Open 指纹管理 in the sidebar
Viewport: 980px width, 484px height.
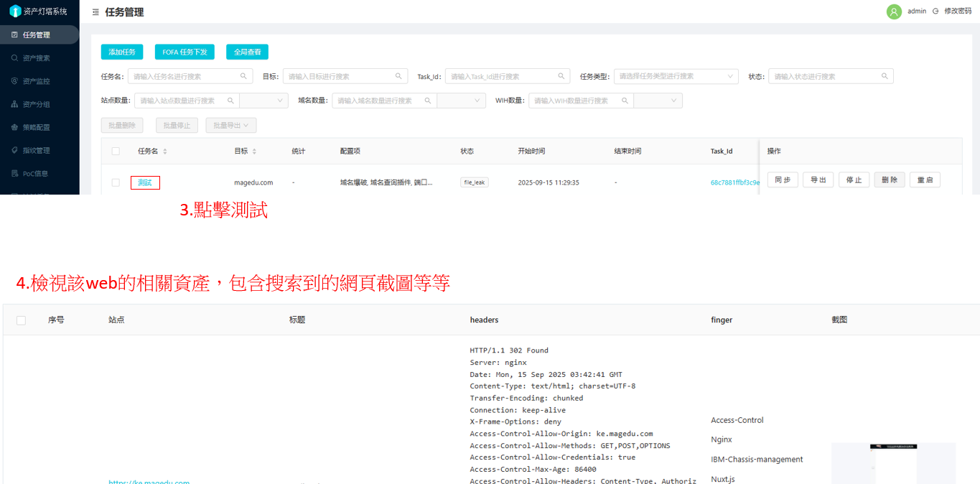(39, 150)
